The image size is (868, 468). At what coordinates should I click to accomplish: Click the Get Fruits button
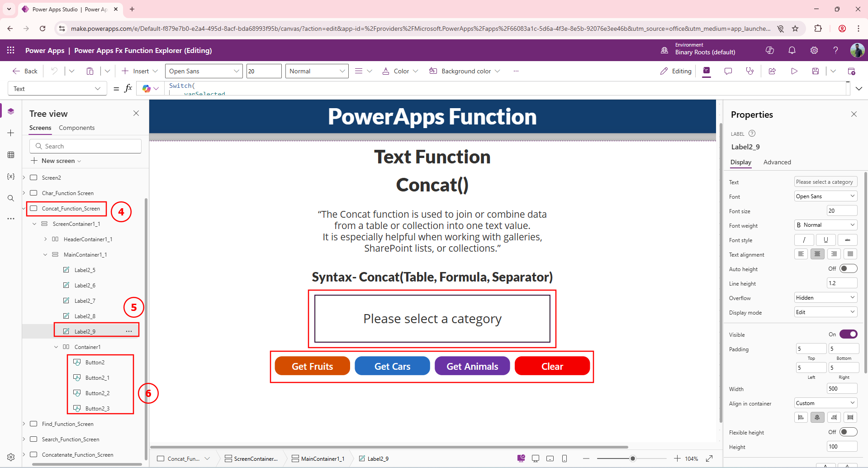312,366
